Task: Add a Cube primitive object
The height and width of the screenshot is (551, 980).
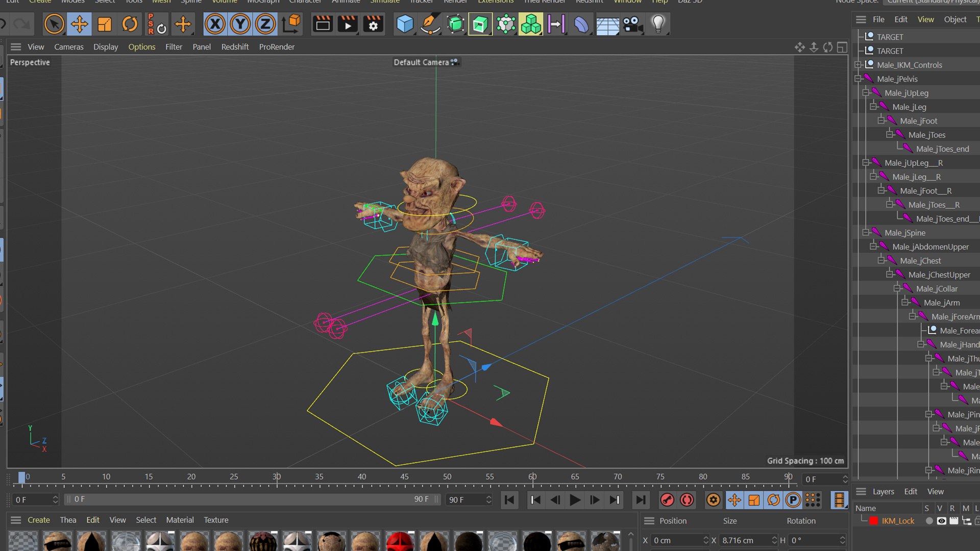Action: (x=405, y=24)
